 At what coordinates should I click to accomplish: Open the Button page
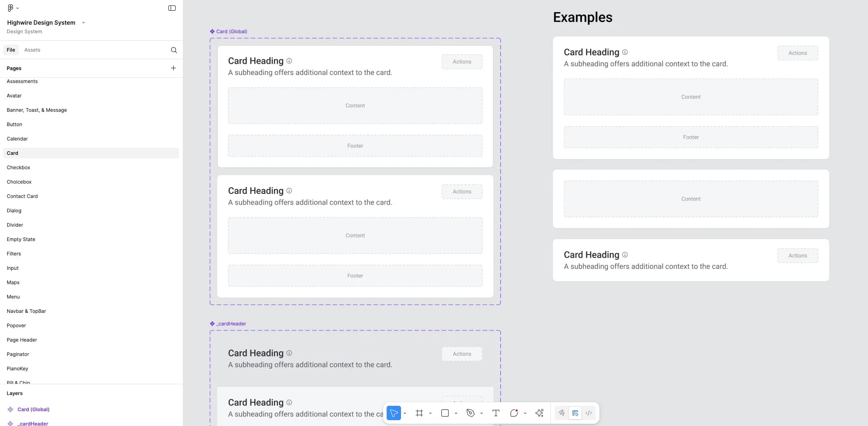[91, 124]
